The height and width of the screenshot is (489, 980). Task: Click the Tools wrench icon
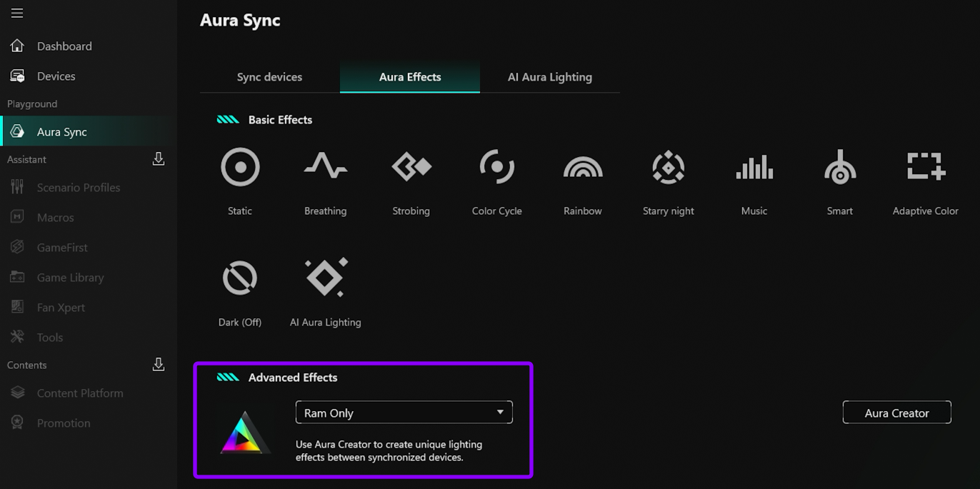coord(17,337)
